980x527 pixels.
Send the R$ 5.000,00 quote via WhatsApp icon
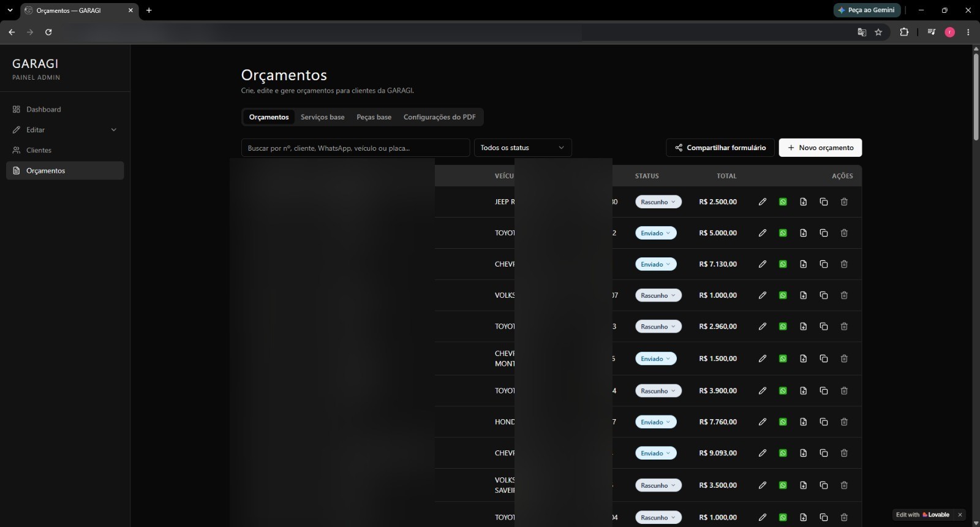(783, 233)
